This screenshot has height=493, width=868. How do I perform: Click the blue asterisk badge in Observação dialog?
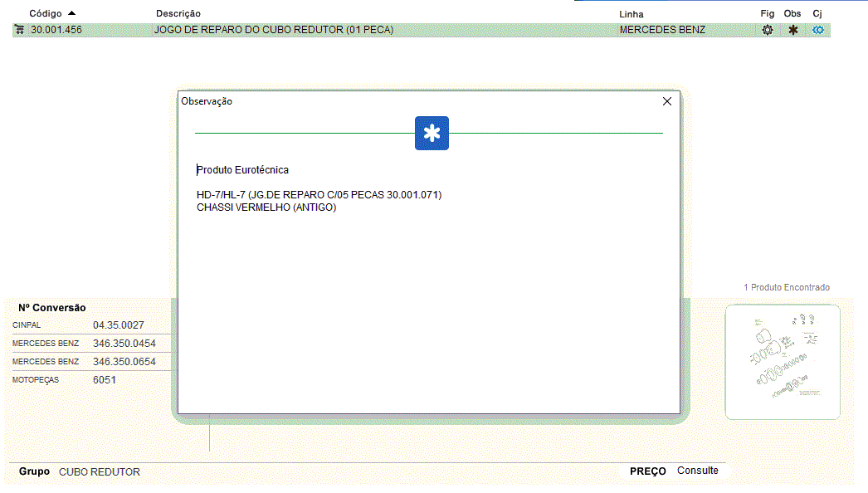tap(432, 134)
